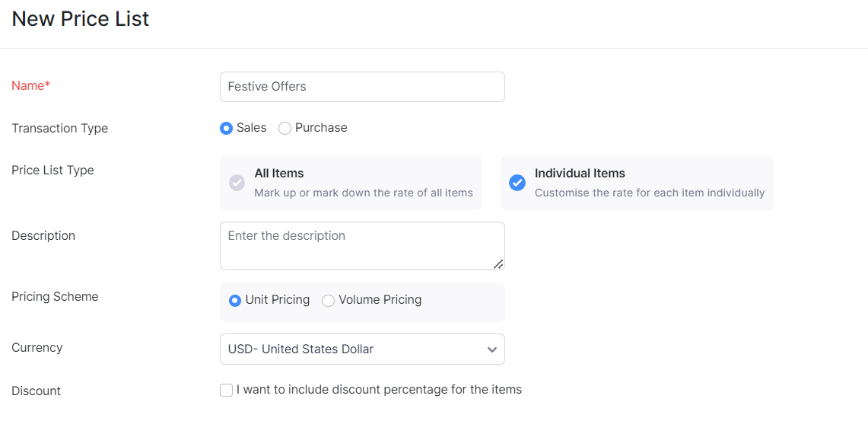Click the discount percentage label text
The width and height of the screenshot is (868, 437).
[x=379, y=390]
